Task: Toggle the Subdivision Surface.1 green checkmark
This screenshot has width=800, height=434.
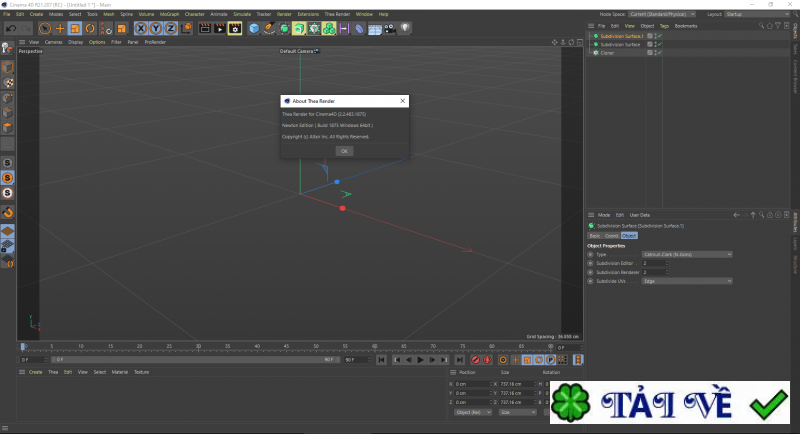Action: point(658,36)
